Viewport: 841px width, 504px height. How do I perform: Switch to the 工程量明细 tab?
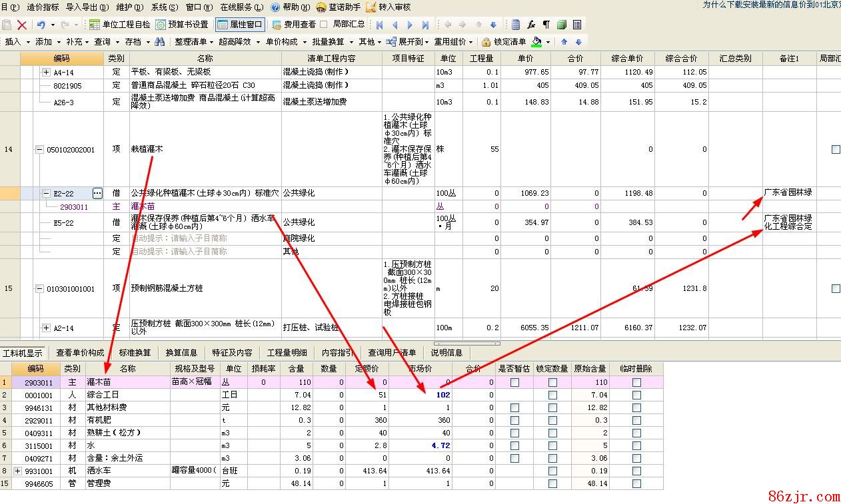[x=287, y=353]
